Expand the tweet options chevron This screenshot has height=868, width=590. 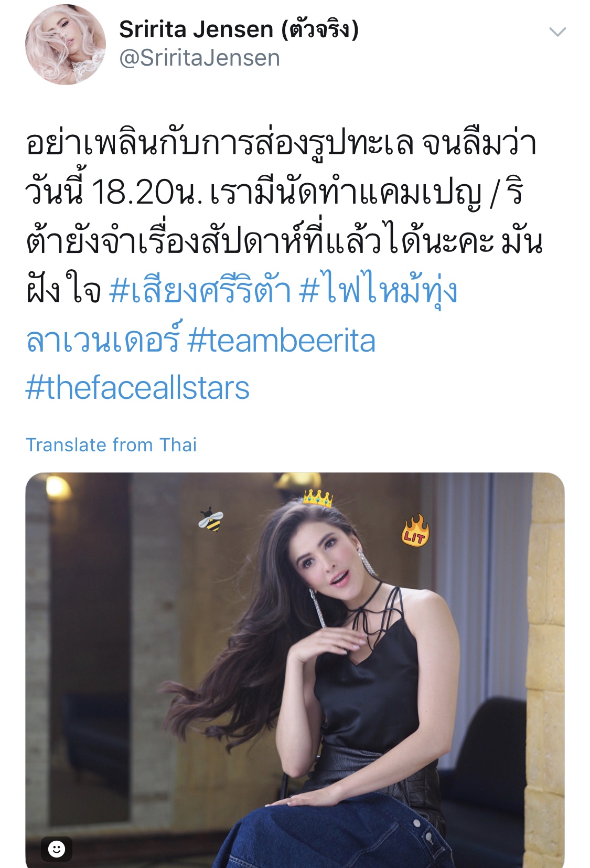[557, 32]
